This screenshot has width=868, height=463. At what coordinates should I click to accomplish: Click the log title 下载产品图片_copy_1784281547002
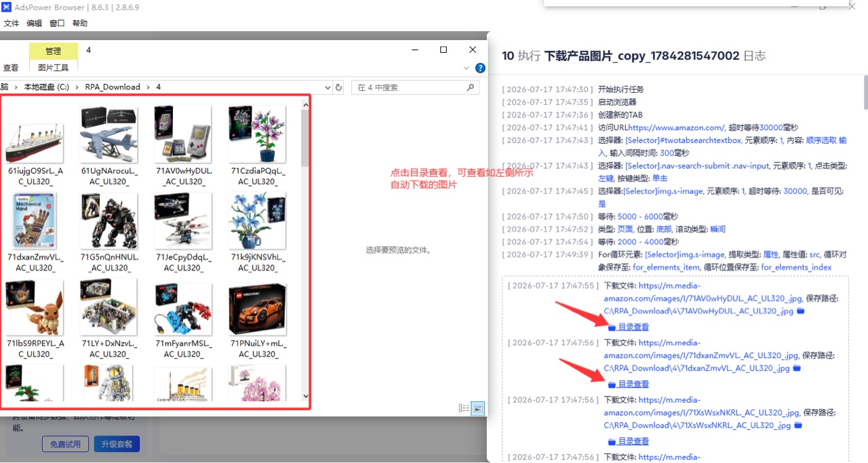642,56
